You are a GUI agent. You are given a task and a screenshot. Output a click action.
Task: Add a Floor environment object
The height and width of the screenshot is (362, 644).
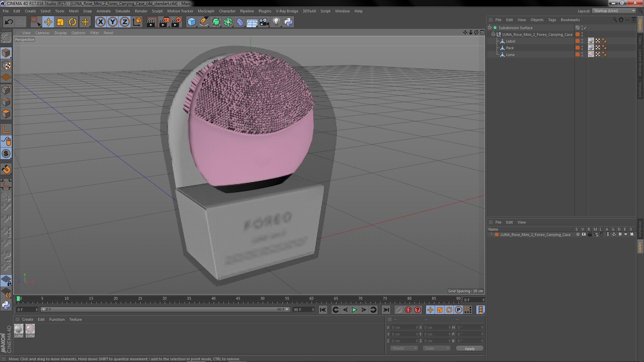click(252, 22)
